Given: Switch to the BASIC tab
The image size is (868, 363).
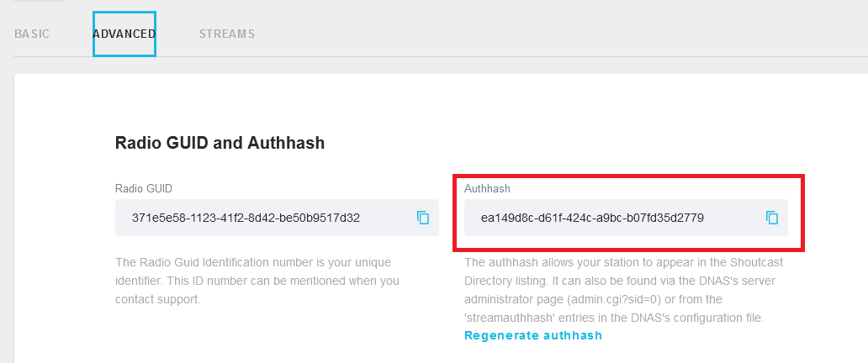Looking at the screenshot, I should click(x=32, y=34).
